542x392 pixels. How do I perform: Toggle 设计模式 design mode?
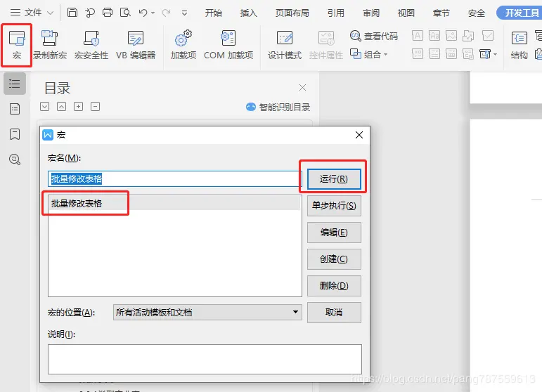coord(285,45)
